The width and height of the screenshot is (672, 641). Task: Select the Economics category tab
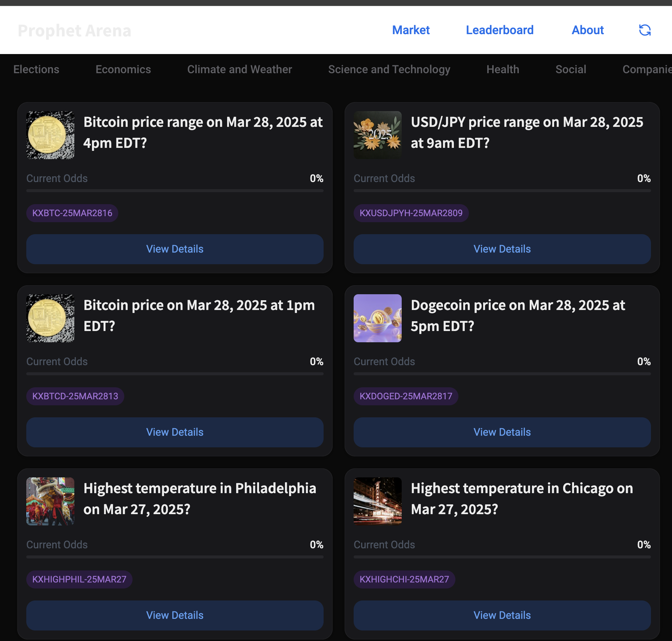123,69
